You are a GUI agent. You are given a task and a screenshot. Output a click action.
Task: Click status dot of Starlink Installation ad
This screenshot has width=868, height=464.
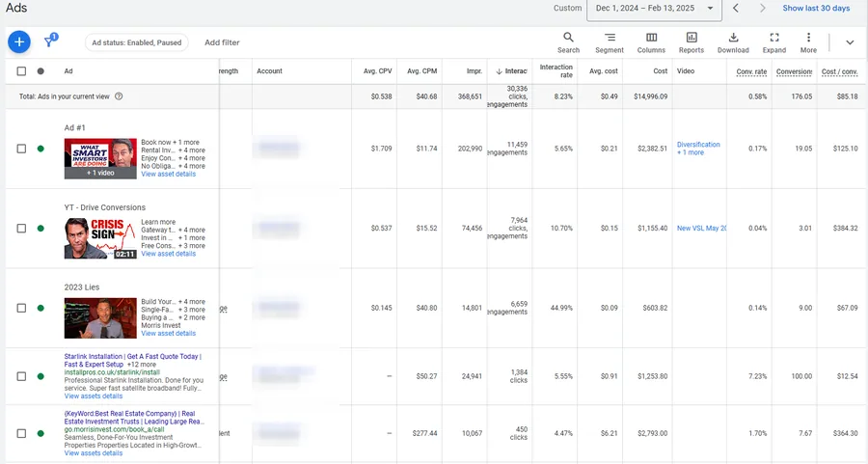pos(41,376)
